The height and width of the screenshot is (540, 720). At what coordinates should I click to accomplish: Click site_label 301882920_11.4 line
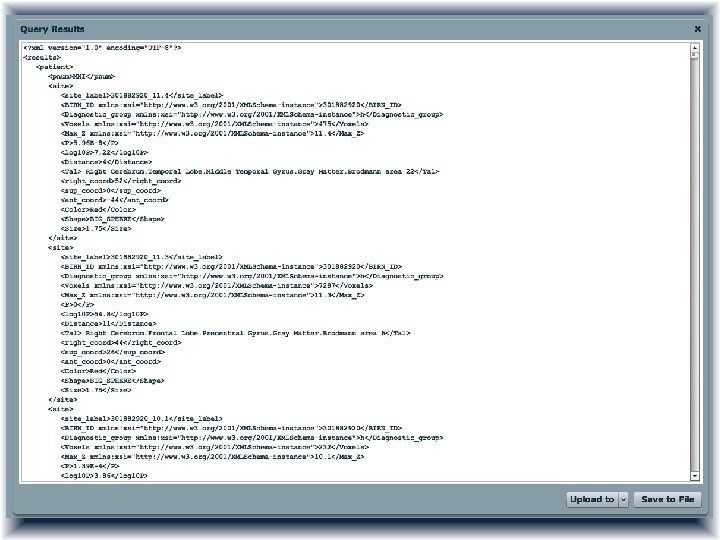tap(141, 96)
